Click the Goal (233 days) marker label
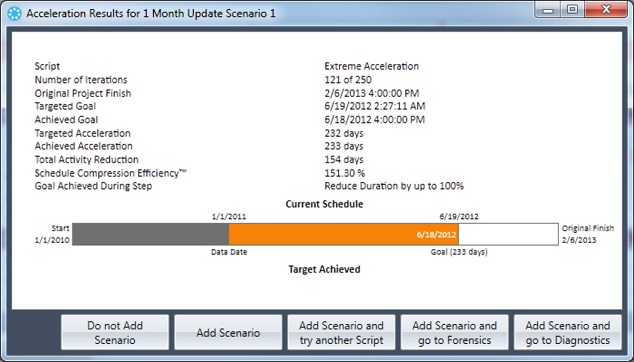The height and width of the screenshot is (362, 634). click(459, 252)
